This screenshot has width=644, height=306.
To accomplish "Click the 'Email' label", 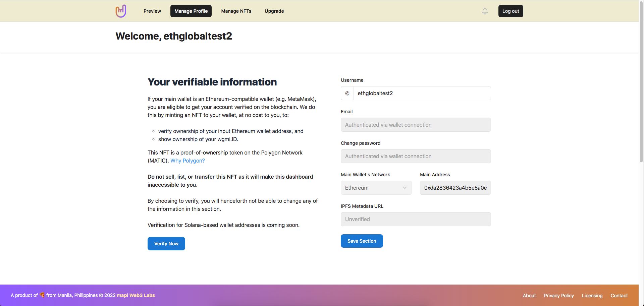I will click(x=347, y=112).
